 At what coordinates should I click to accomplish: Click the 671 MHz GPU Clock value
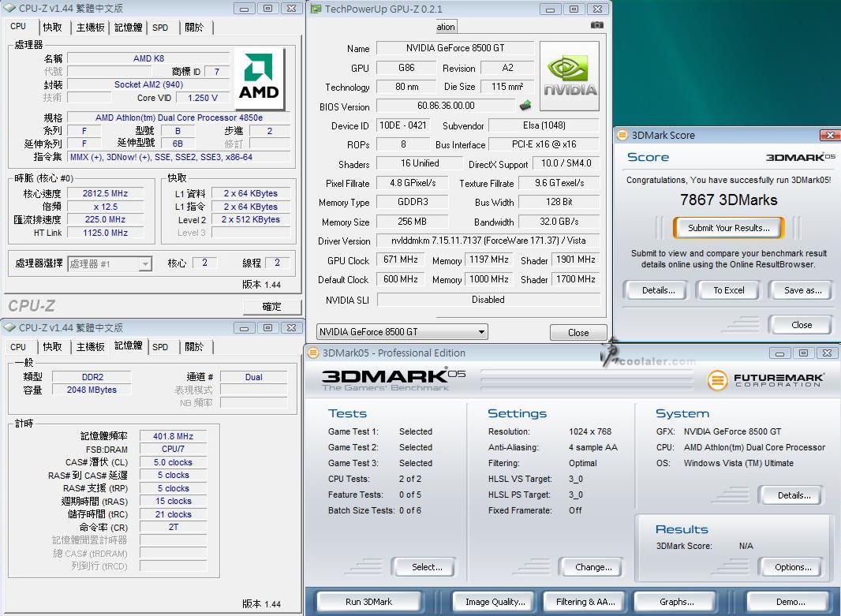(x=400, y=260)
